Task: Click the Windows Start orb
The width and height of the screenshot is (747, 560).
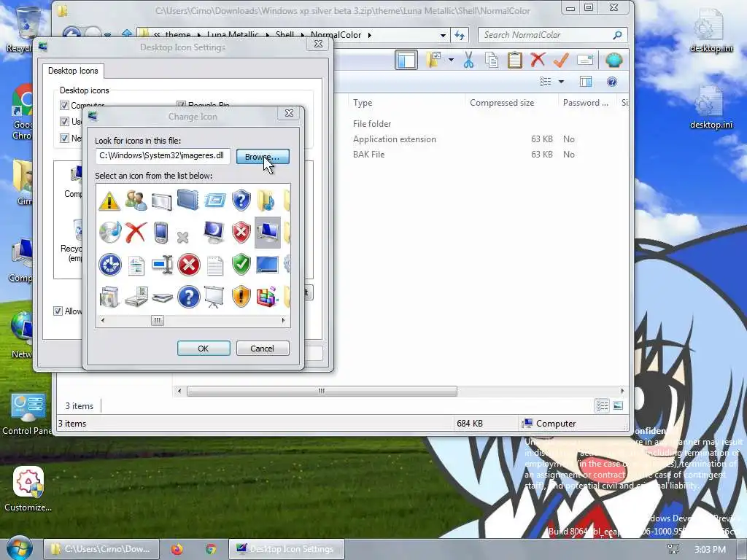Action: pos(20,548)
